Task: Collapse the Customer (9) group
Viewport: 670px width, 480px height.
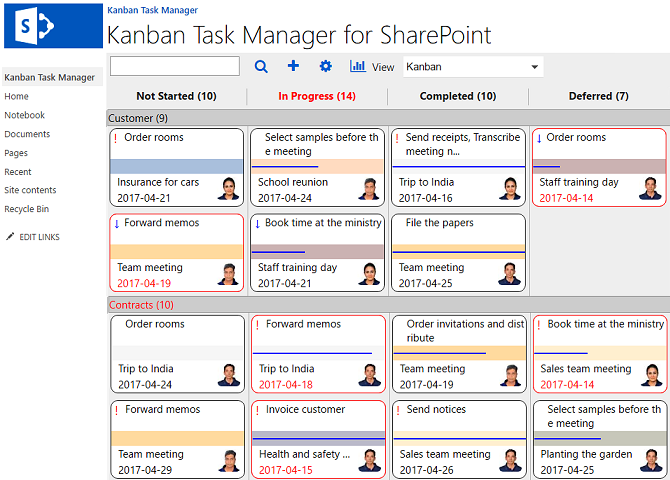Action: coord(138,118)
